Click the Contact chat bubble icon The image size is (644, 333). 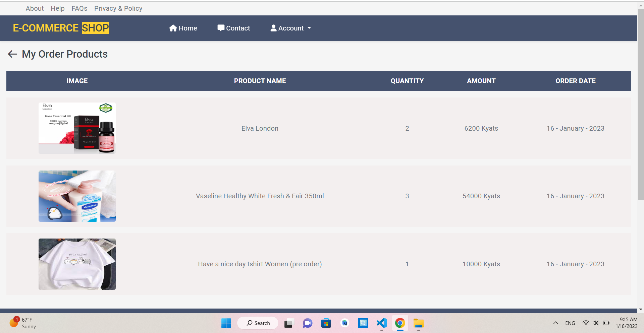pos(221,28)
